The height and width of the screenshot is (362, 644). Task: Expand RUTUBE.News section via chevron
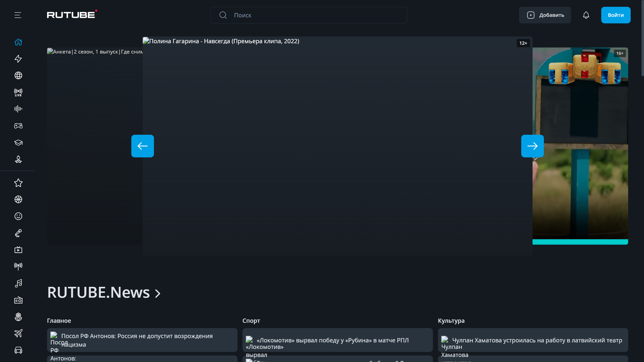[158, 293]
